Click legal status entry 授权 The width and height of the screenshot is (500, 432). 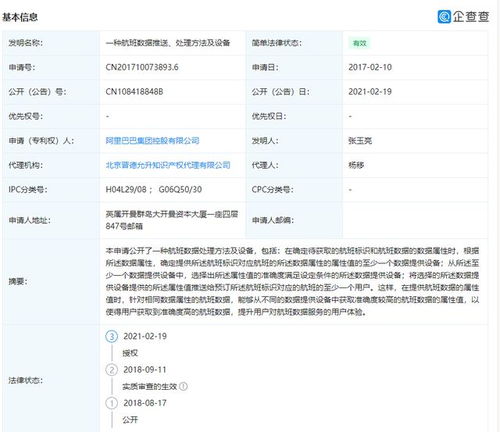click(130, 353)
